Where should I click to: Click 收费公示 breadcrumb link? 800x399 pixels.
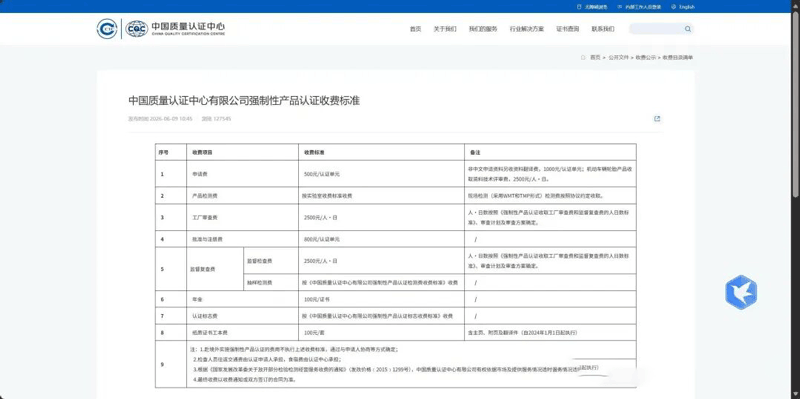pyautogui.click(x=645, y=58)
